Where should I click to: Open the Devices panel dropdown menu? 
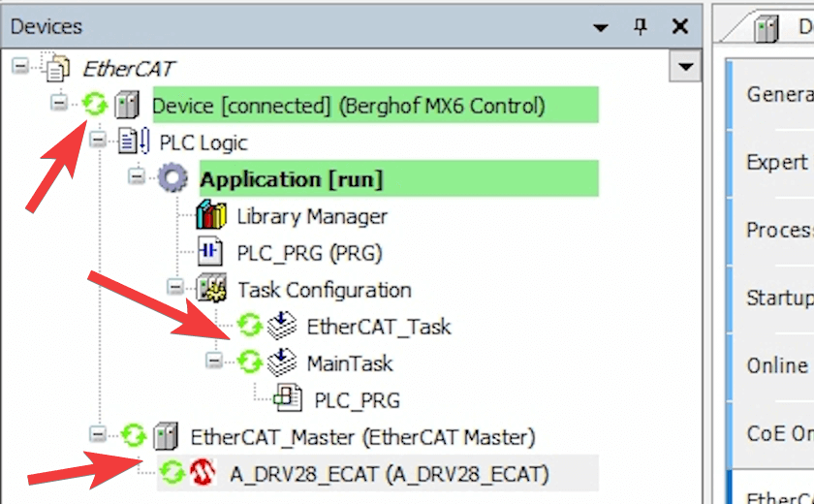601,27
